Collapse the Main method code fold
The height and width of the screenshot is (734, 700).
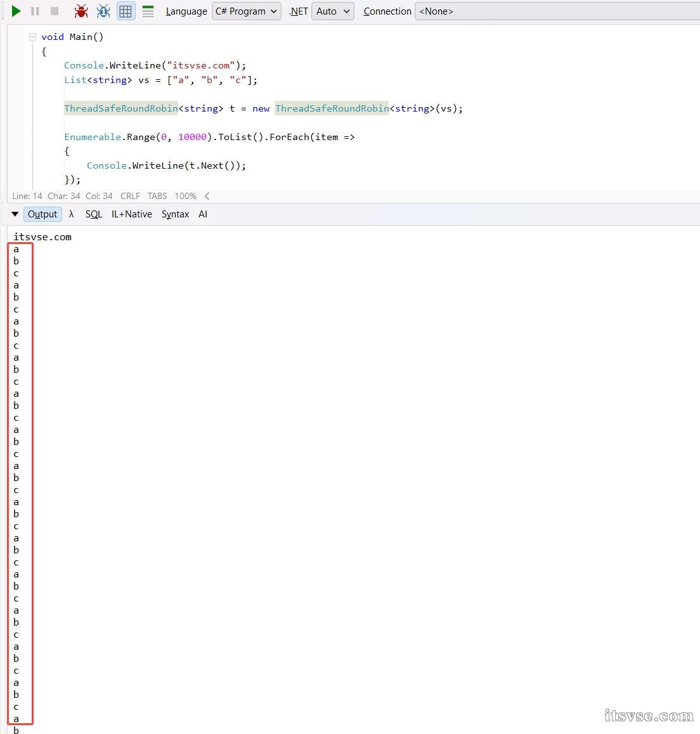32,37
